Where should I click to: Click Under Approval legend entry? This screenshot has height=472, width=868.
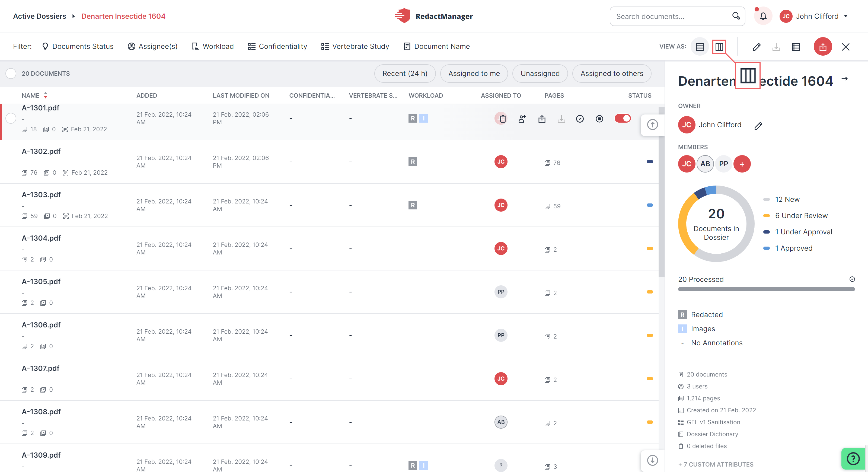[797, 232]
